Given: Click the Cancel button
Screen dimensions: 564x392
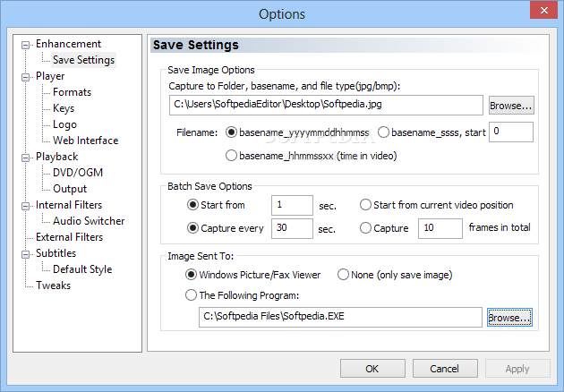Looking at the screenshot, I should pos(445,369).
